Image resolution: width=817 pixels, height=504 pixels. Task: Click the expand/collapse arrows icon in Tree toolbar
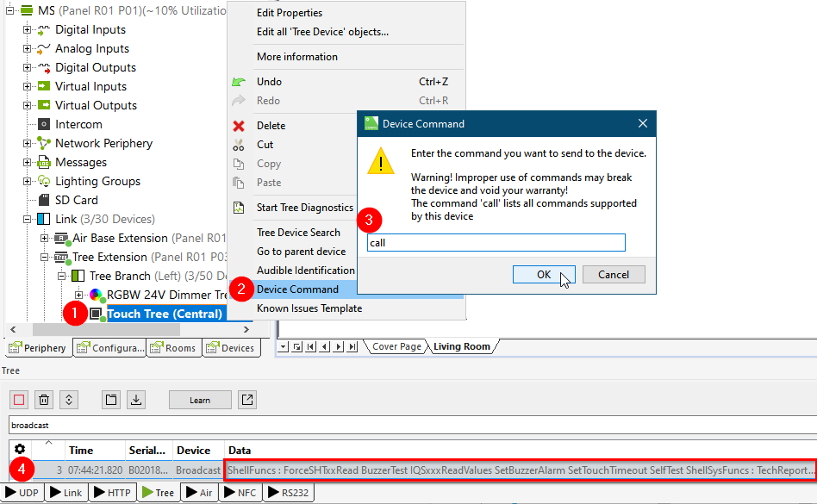point(70,399)
